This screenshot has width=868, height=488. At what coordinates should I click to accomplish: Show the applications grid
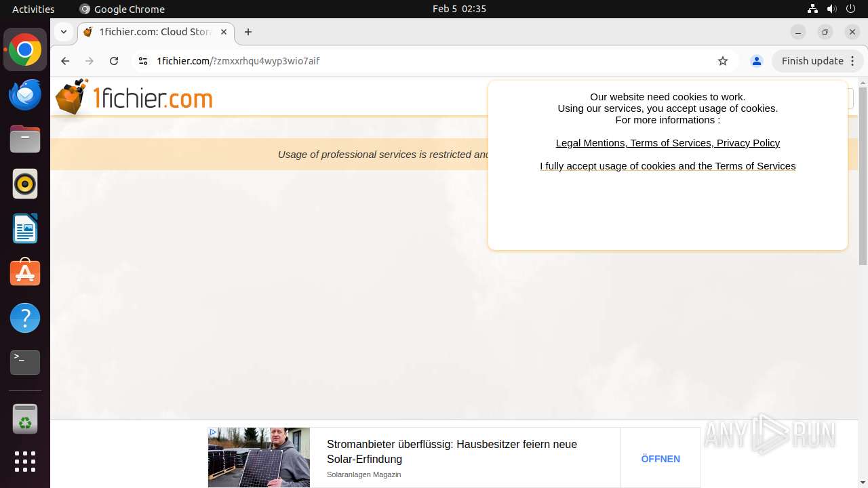click(25, 462)
